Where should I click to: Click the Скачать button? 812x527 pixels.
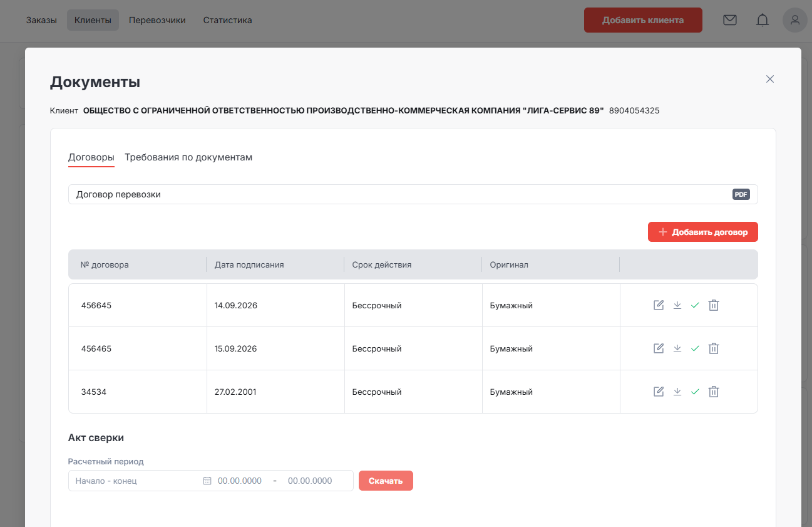(x=386, y=481)
